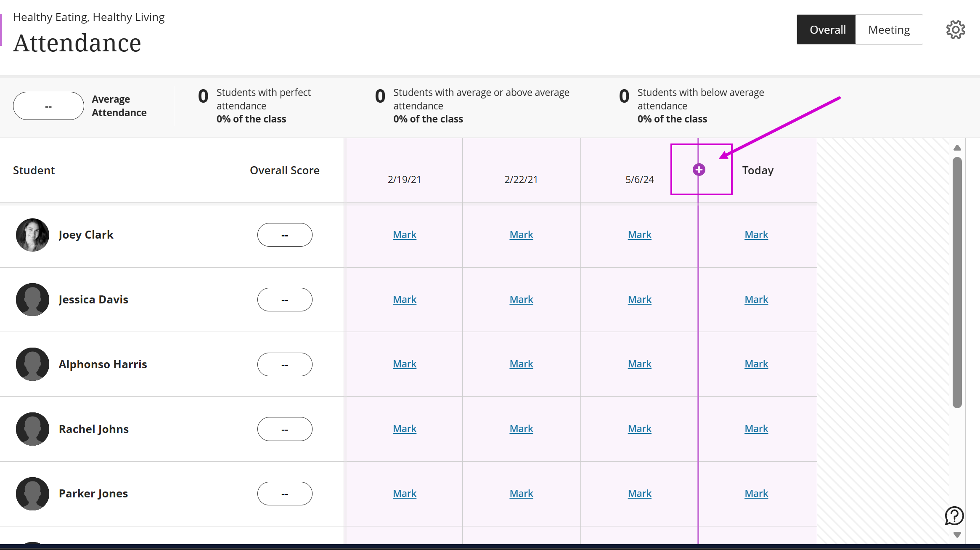Mark Jessica Davis for 2/22/21
The image size is (980, 550).
522,300
